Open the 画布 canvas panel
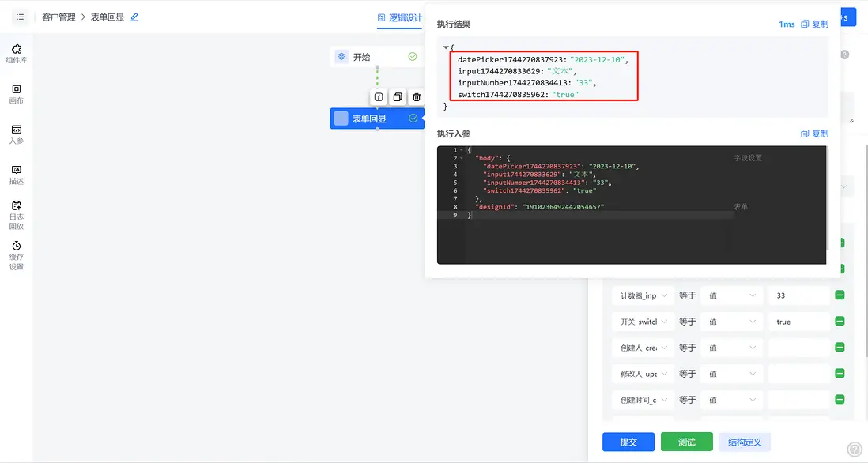Viewport: 868px width, 463px height. point(17,94)
